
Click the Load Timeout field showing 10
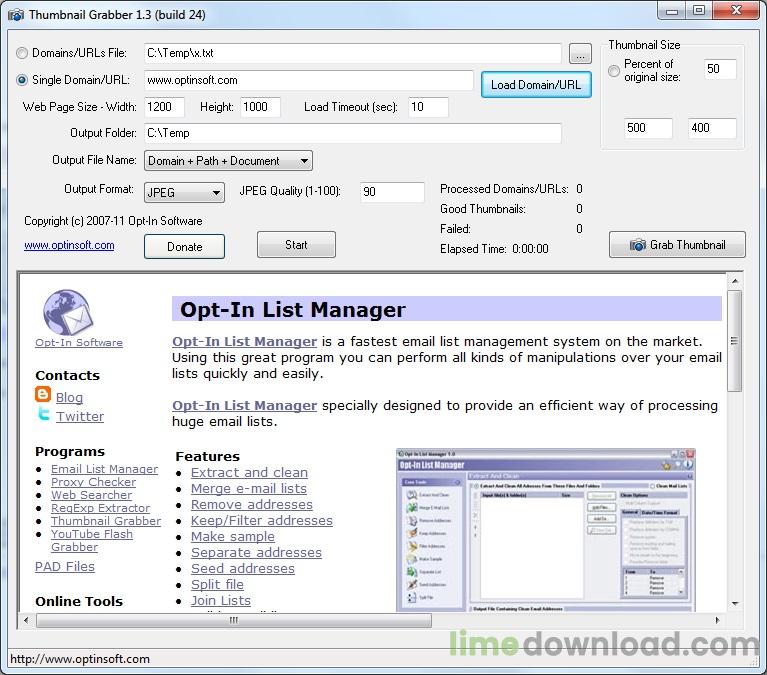[428, 107]
